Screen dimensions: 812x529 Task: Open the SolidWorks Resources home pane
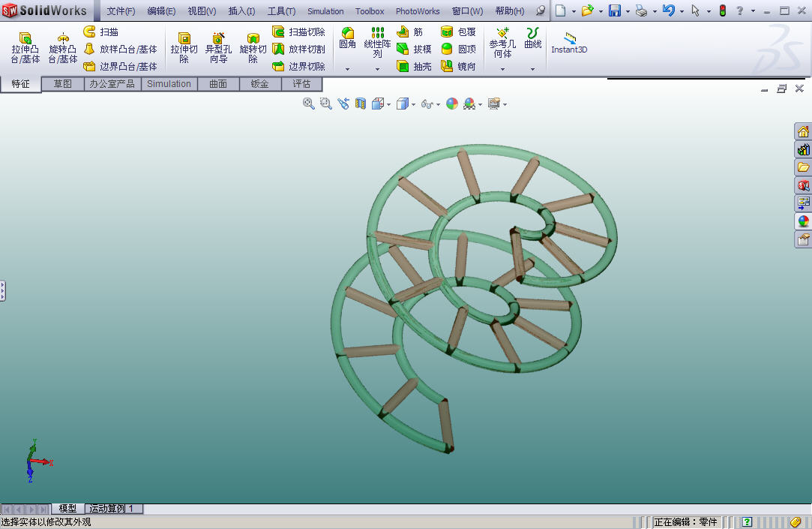803,131
